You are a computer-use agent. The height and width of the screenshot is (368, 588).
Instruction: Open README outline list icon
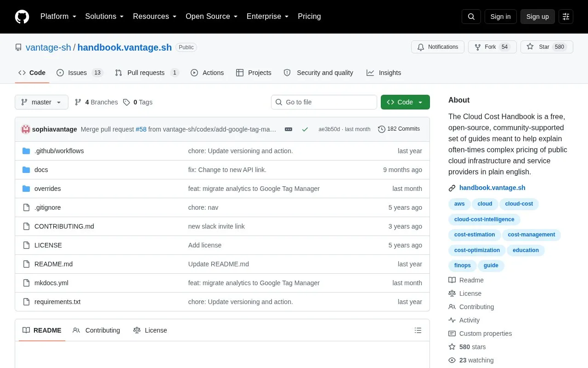(418, 330)
